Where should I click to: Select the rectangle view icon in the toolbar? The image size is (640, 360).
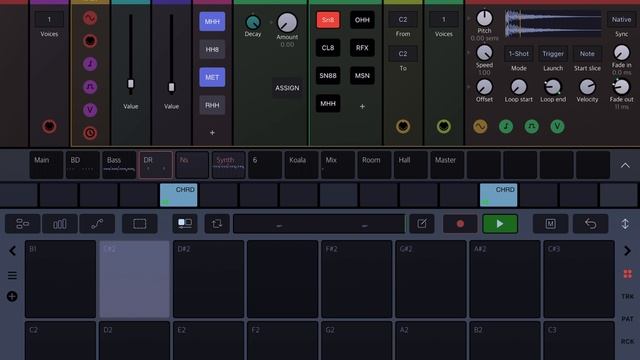140,224
